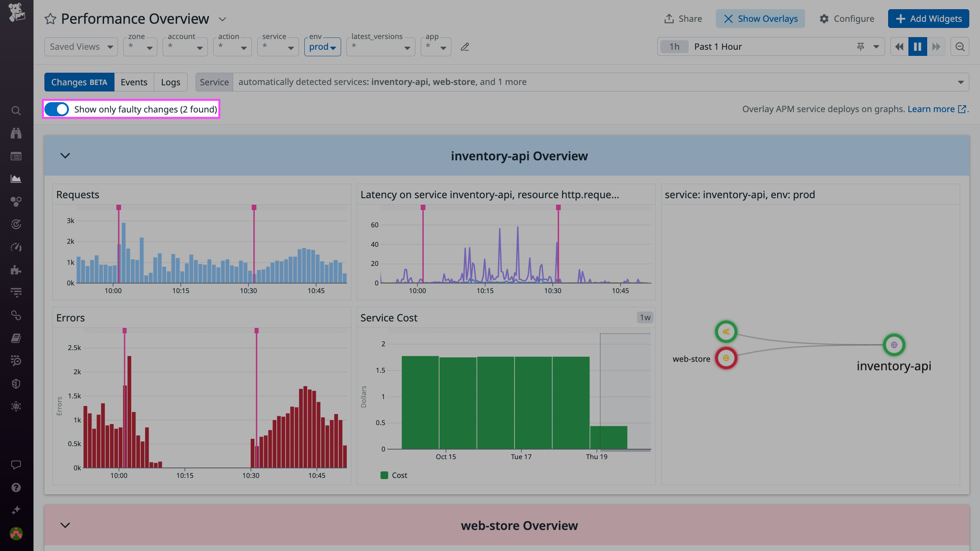Open the Notebooks book icon

(16, 337)
